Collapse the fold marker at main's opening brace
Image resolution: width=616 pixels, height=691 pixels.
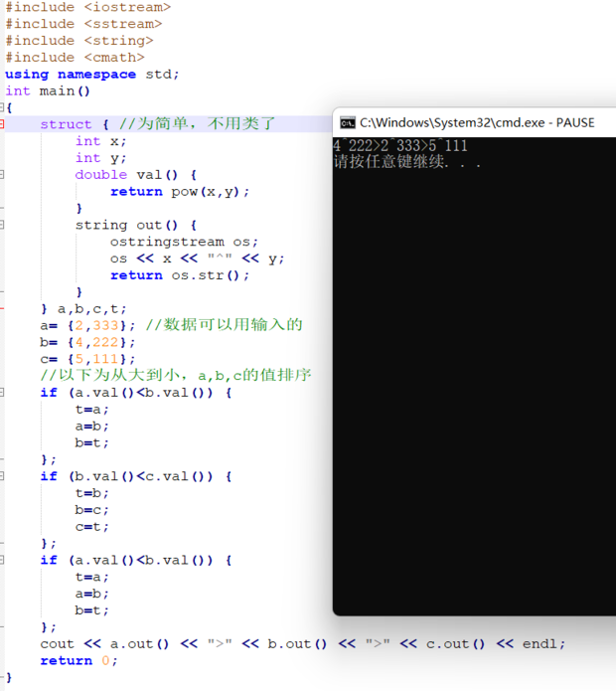pyautogui.click(x=2, y=107)
